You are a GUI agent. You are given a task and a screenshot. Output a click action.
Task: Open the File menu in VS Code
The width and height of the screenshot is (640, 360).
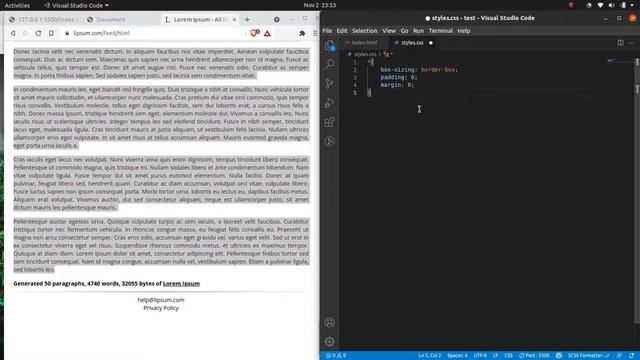327,31
